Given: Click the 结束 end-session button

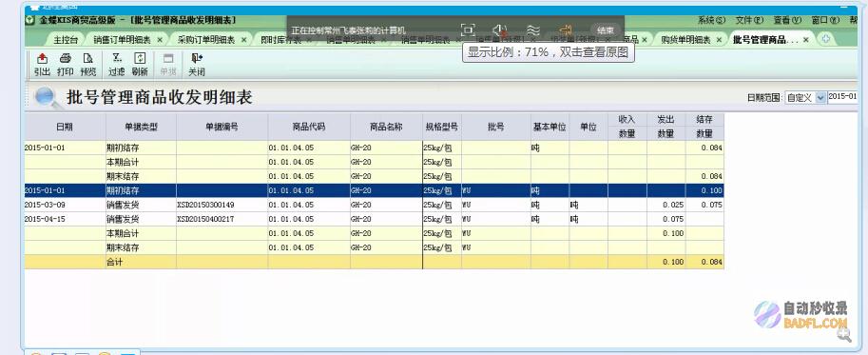Looking at the screenshot, I should coord(606,30).
